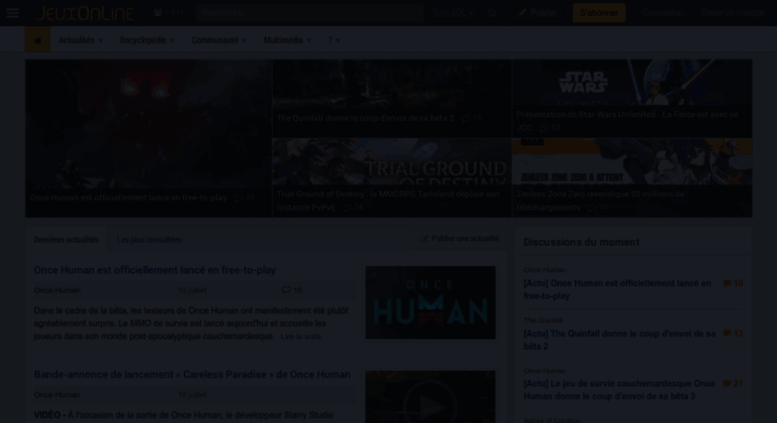Image resolution: width=777 pixels, height=423 pixels.
Task: Open Star Wars Unlimited featured tile
Action: 632,99
